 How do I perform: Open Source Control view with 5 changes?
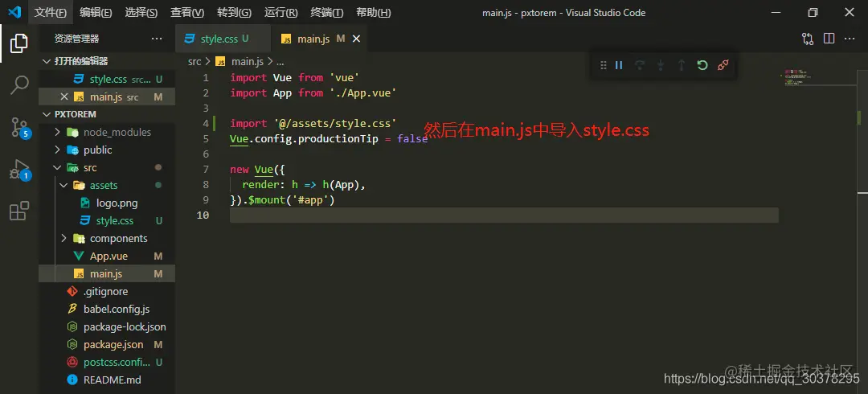click(x=20, y=128)
